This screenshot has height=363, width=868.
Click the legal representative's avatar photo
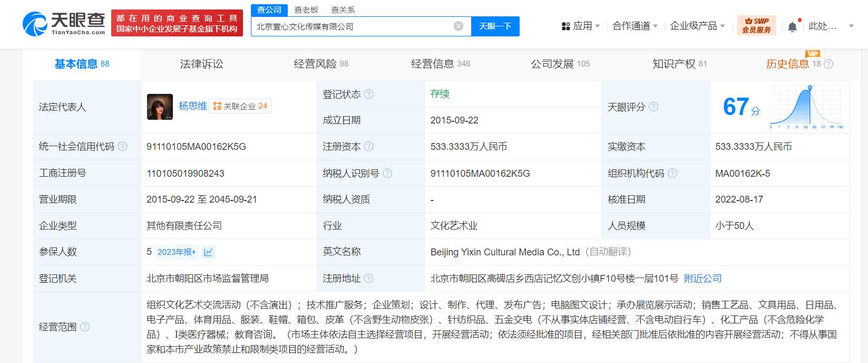click(x=160, y=107)
